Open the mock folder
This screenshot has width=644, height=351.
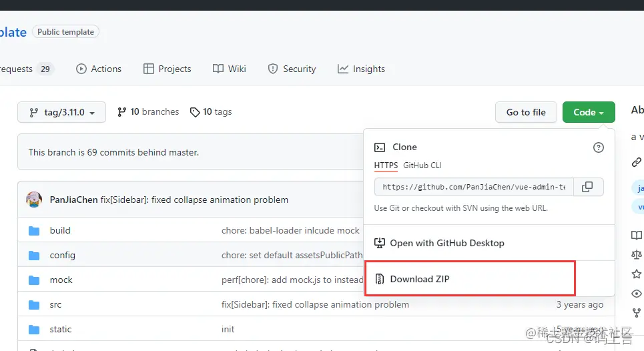pos(61,280)
